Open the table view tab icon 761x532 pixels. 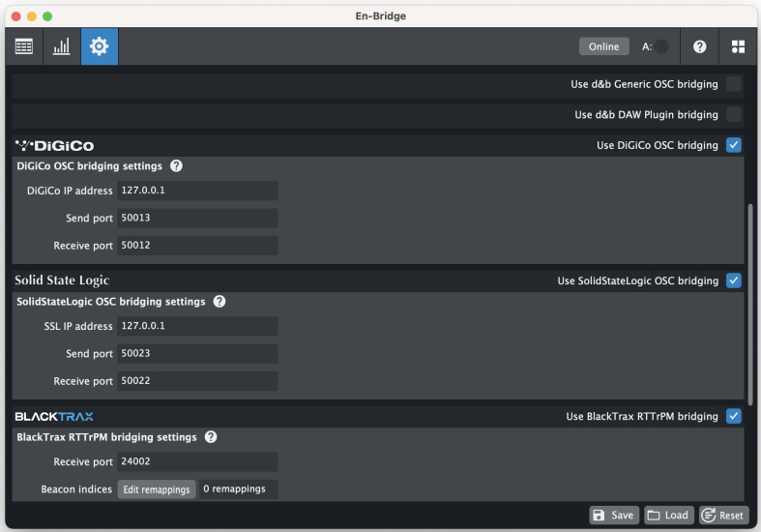(24, 46)
